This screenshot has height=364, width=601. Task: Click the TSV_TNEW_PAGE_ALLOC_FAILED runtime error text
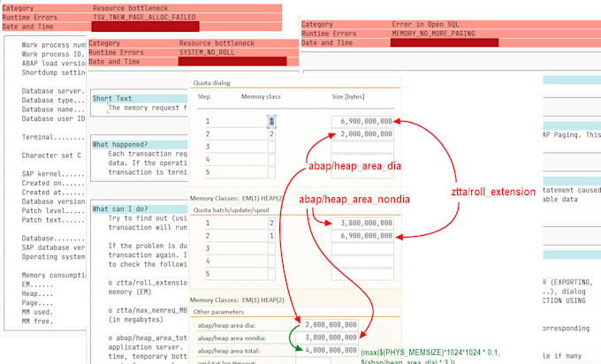pyautogui.click(x=144, y=18)
